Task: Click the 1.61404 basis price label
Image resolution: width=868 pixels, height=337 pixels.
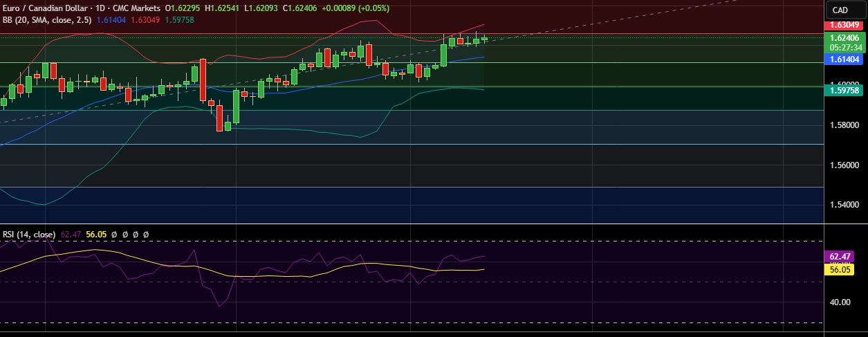Action: point(844,61)
